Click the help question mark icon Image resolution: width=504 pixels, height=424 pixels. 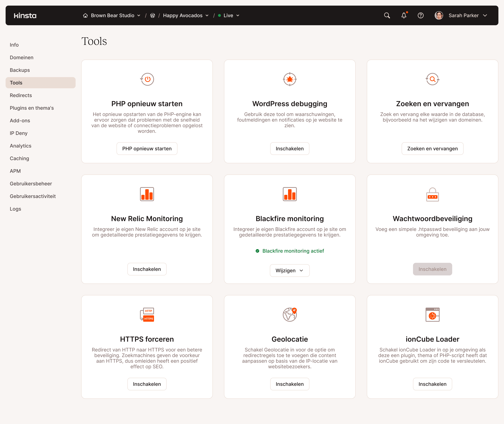421,15
